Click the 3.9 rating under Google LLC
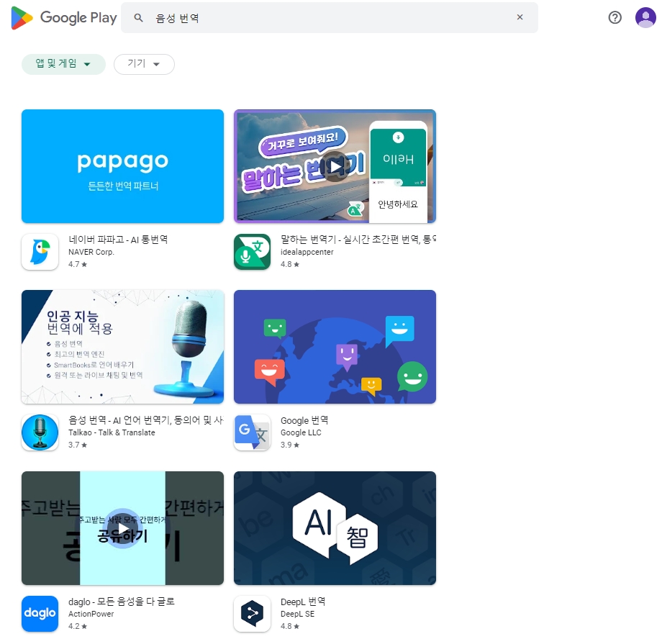 (x=290, y=445)
